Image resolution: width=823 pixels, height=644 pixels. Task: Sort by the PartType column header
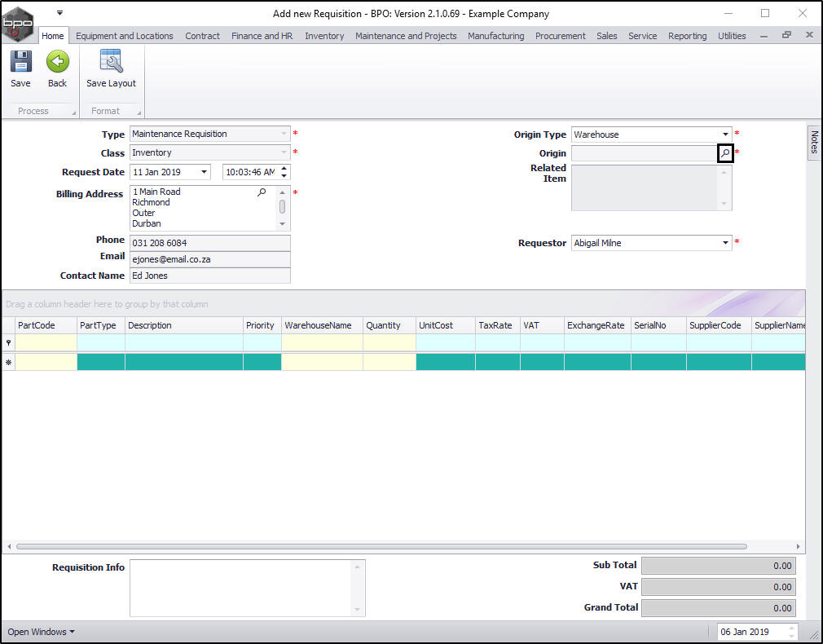click(101, 325)
